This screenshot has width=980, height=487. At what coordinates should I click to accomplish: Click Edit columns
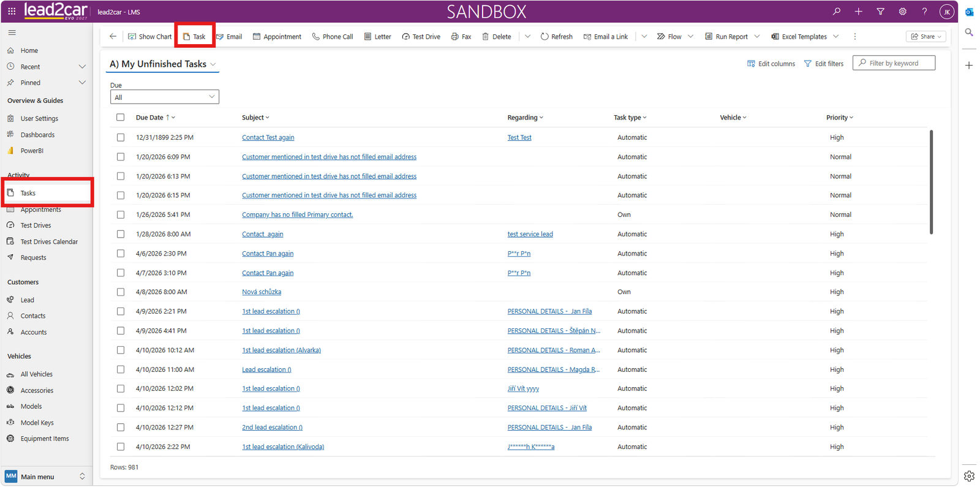click(771, 64)
